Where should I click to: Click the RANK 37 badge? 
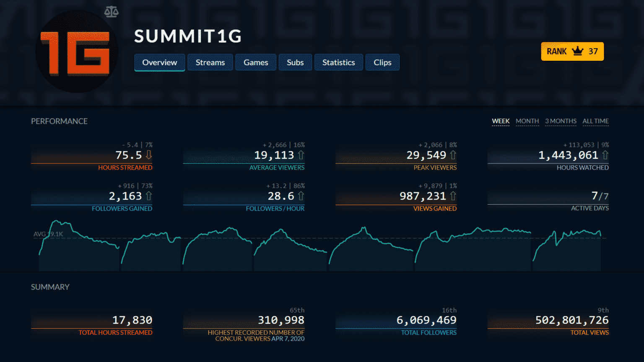572,51
